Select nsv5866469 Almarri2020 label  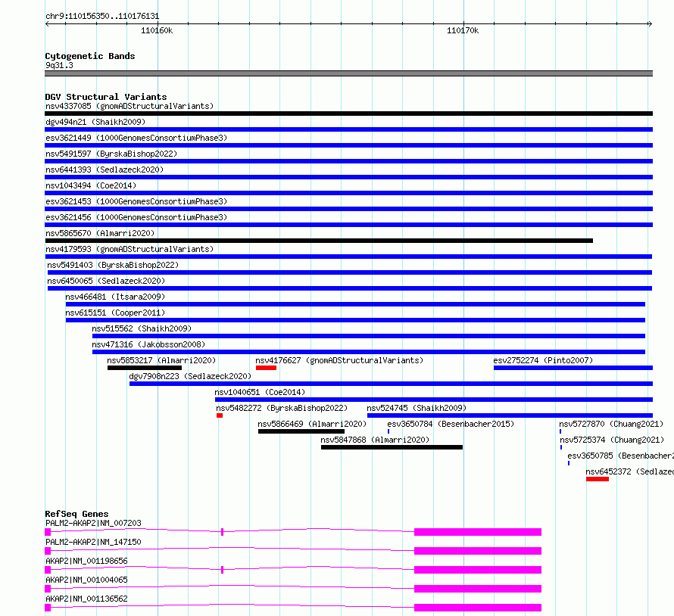coord(312,424)
